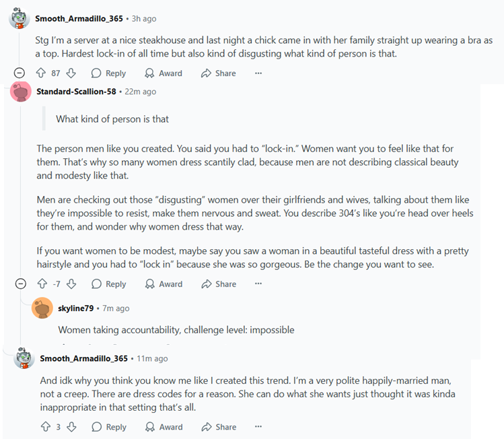
Task: Give an Award to the 87-point comment
Action: click(164, 73)
